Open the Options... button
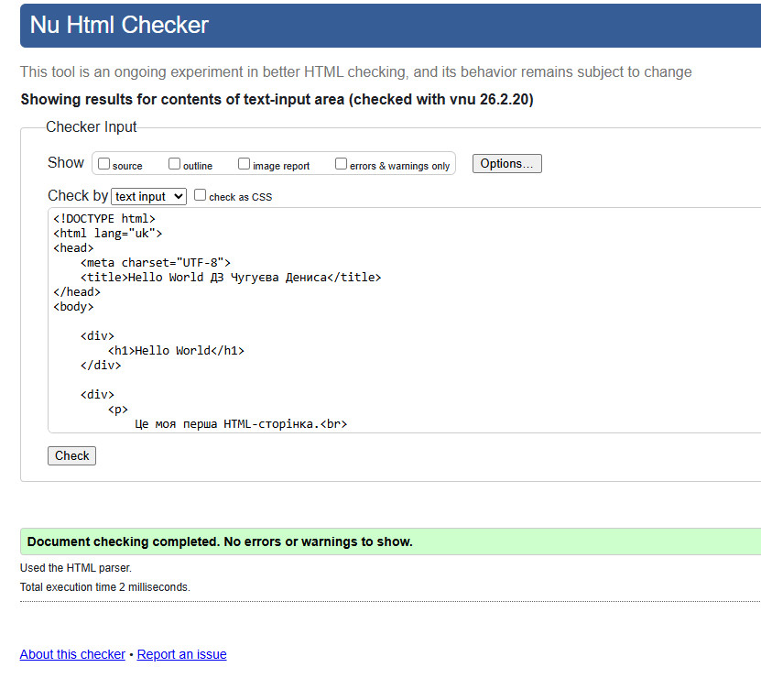The height and width of the screenshot is (700, 761). pos(506,163)
